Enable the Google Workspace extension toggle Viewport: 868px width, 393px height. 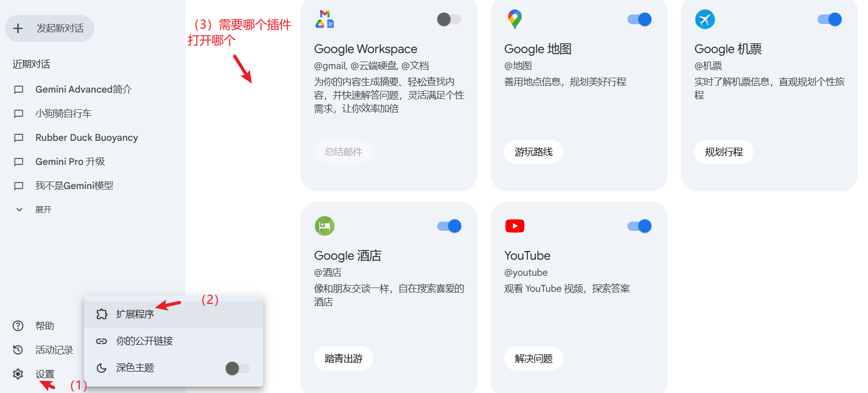click(449, 19)
